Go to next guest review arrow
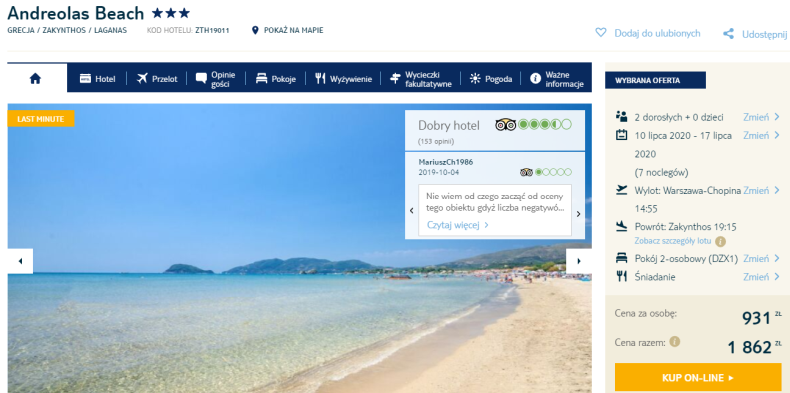The height and width of the screenshot is (393, 790). click(x=578, y=214)
